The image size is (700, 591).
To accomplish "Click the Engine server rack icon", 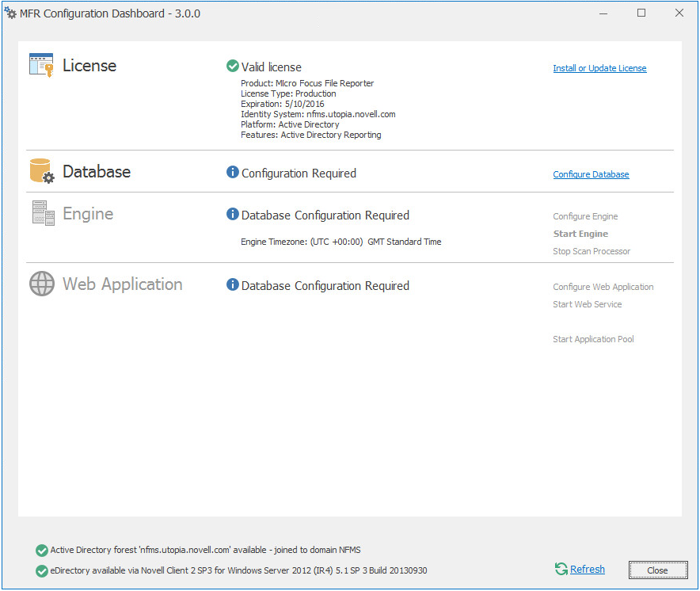I will click(x=43, y=212).
